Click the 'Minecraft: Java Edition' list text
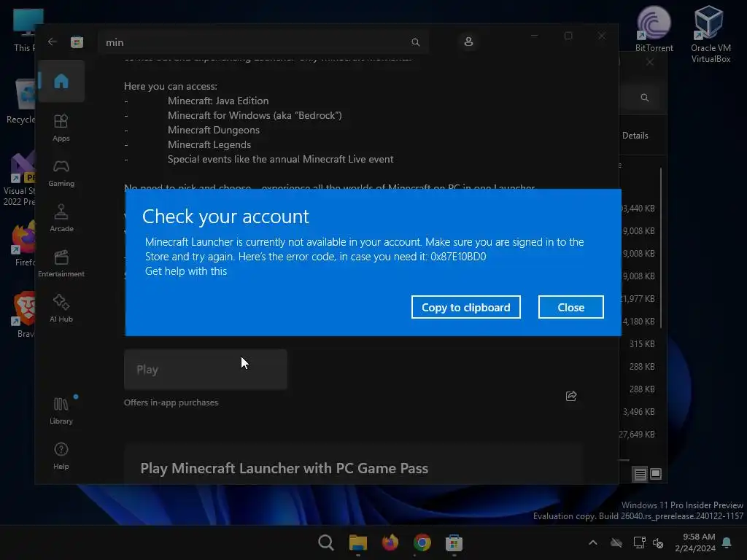747x560 pixels. click(x=218, y=101)
